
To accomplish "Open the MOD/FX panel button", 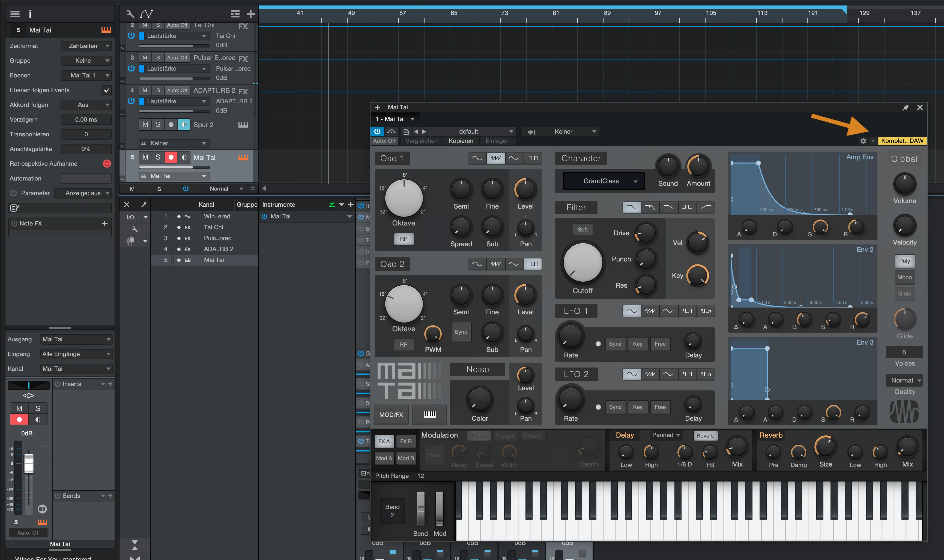I will 391,414.
